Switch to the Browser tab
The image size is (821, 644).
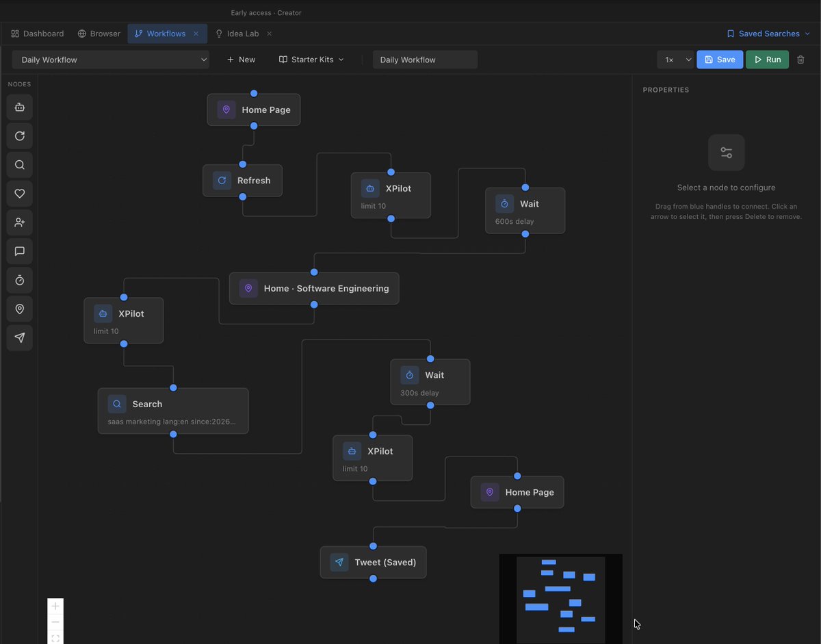point(99,34)
